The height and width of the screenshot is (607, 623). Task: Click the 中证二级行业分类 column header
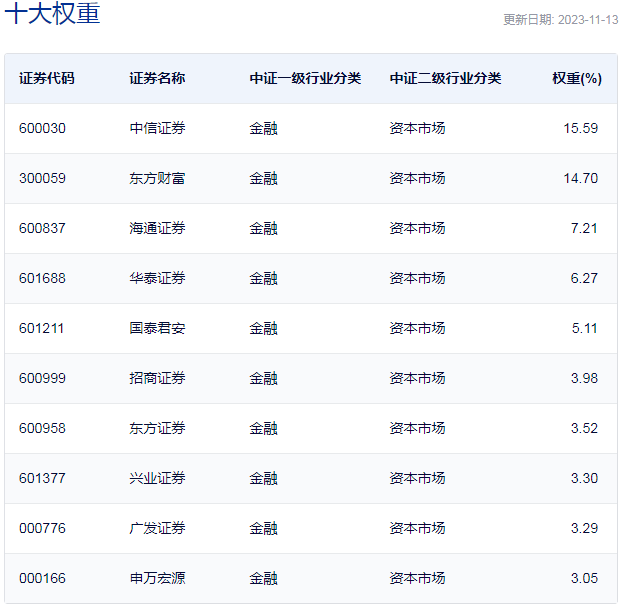[x=445, y=78]
